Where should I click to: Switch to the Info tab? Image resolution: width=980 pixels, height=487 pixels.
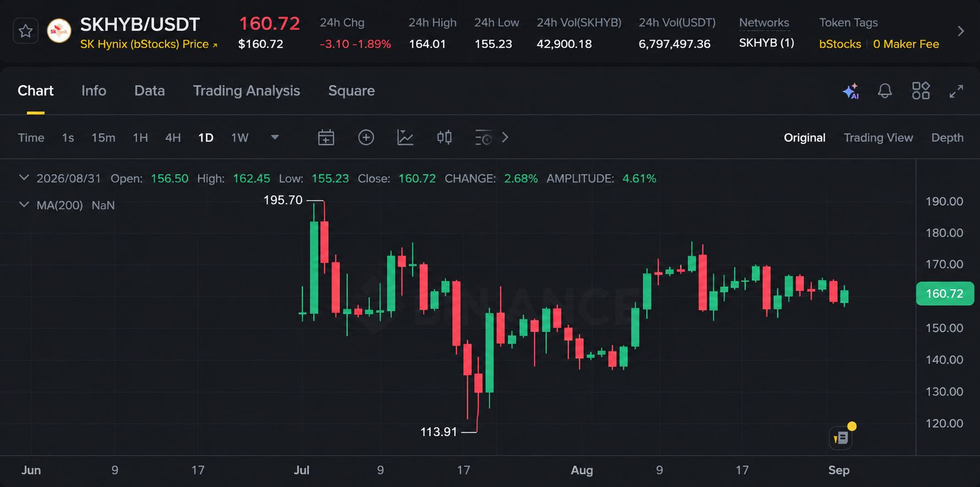coord(94,91)
